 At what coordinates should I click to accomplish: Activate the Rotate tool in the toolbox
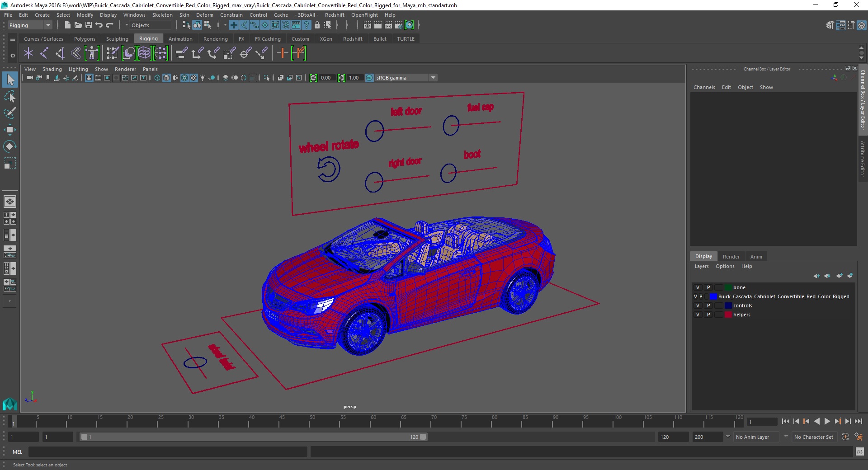pyautogui.click(x=10, y=146)
